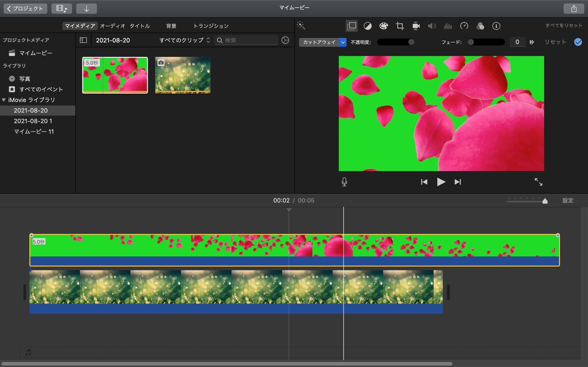Apply the overlay settings using the blue checkmark
Screen dimensions: 588x367
point(578,42)
